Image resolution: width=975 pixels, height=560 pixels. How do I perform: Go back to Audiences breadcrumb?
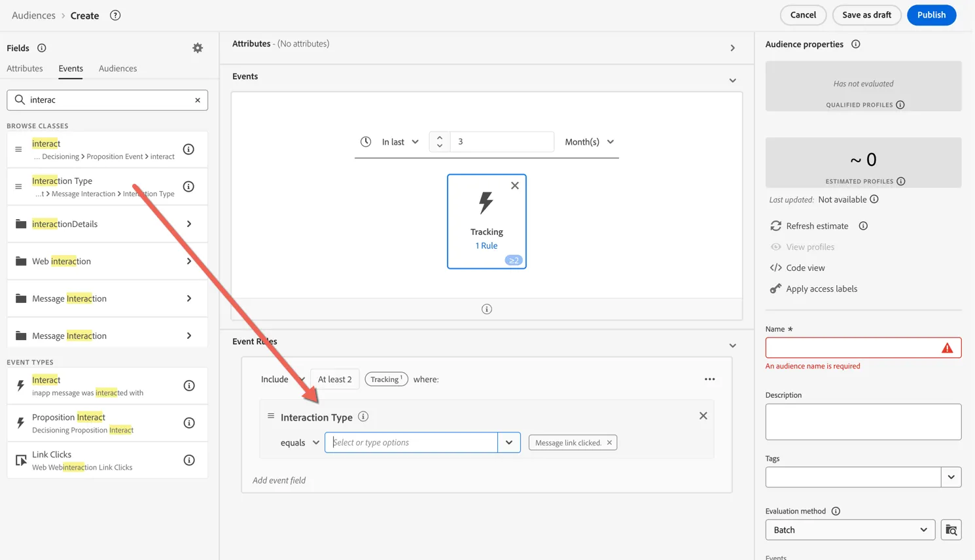33,15
